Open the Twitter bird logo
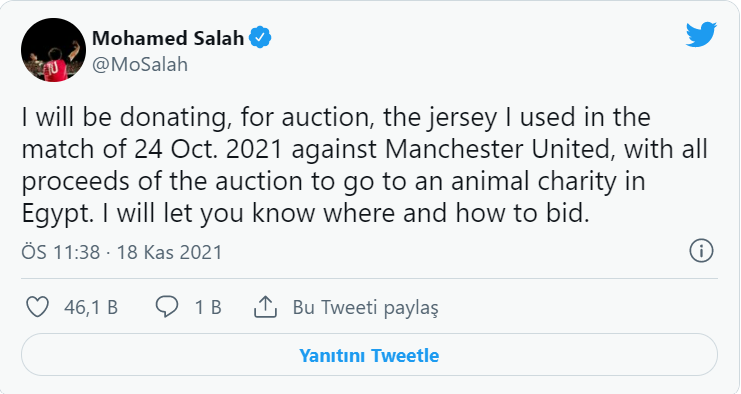Screen dimensions: 741x394 701,34
